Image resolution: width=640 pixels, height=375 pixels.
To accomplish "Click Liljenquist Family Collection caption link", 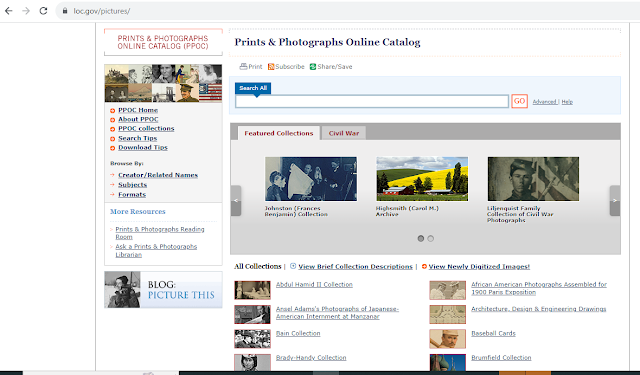I will point(520,214).
